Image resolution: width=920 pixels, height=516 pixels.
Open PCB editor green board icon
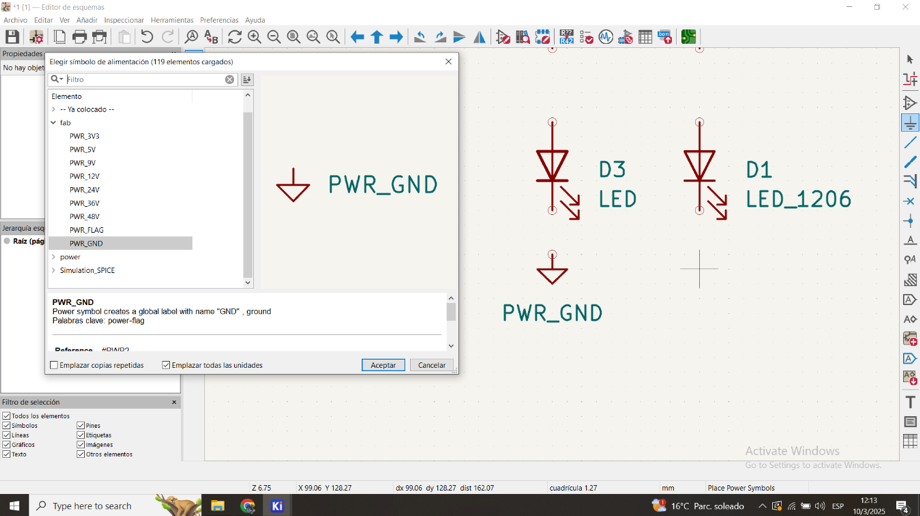pyautogui.click(x=688, y=37)
